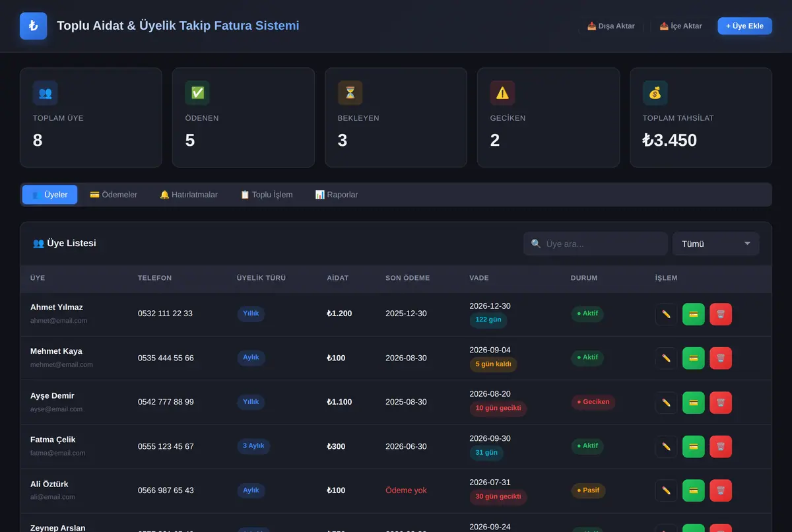
Task: Open the Ödemeler tab
Action: point(114,195)
